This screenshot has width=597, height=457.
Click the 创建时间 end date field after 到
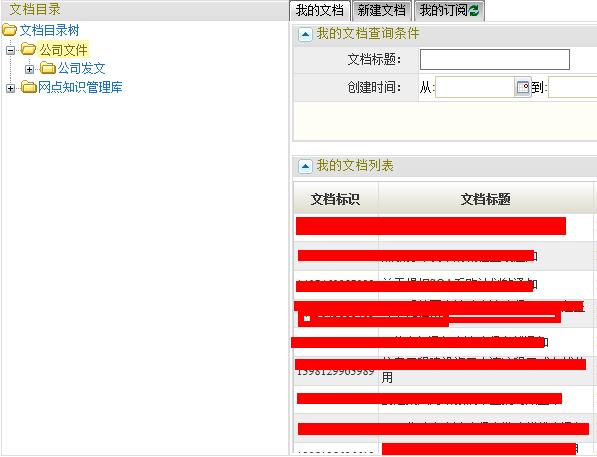tap(573, 87)
